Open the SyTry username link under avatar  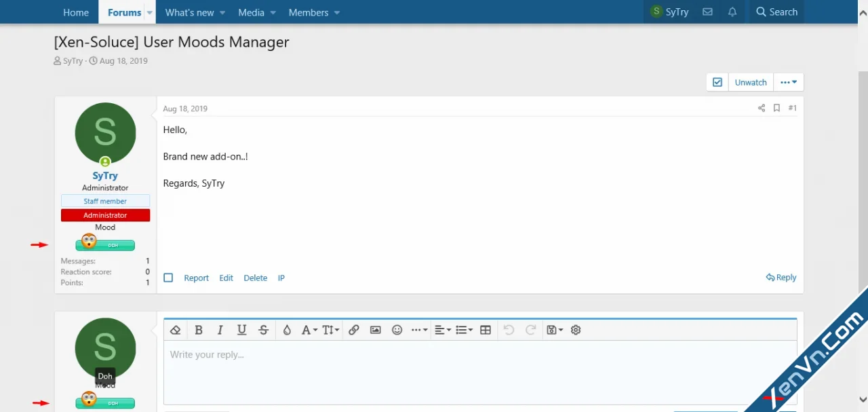(105, 176)
